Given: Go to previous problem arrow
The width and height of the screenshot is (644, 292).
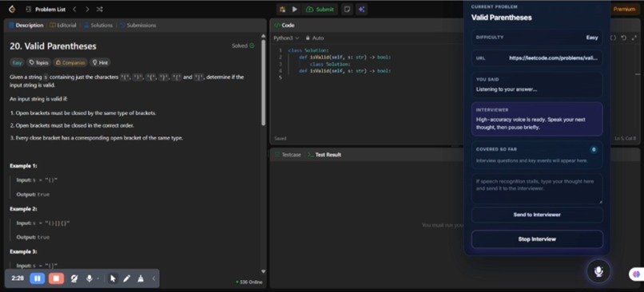Looking at the screenshot, I should coord(74,9).
